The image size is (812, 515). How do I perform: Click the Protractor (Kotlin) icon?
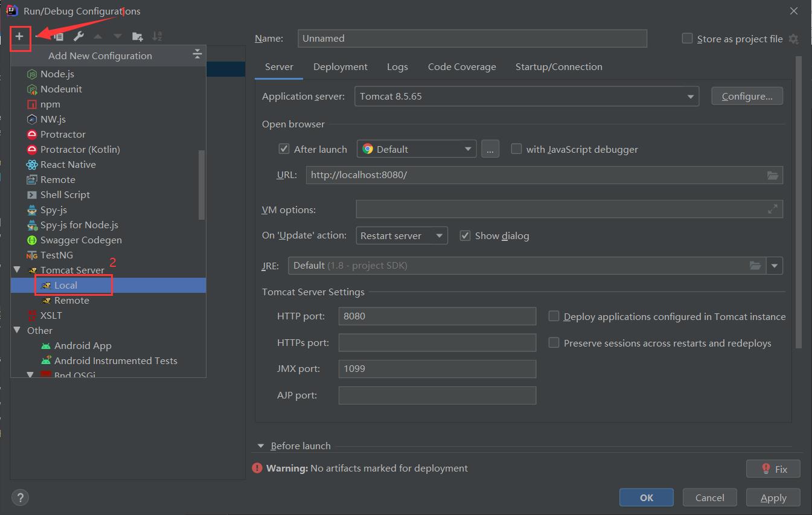click(32, 149)
